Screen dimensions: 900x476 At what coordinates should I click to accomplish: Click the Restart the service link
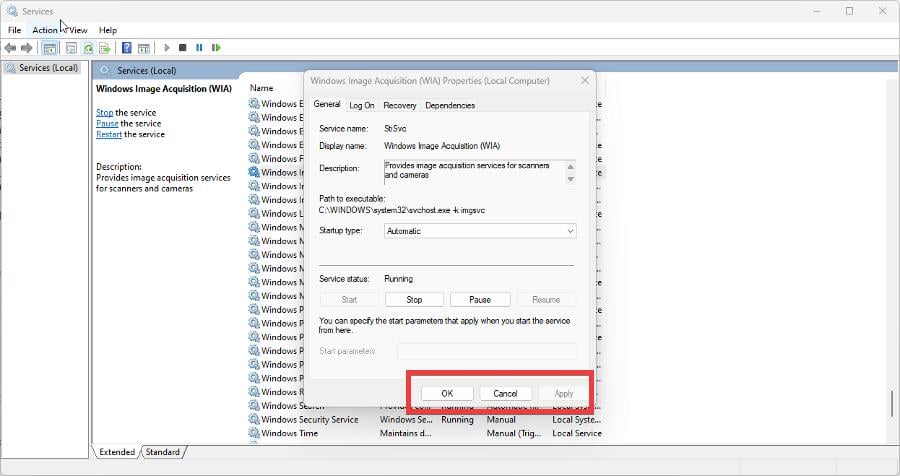[109, 134]
